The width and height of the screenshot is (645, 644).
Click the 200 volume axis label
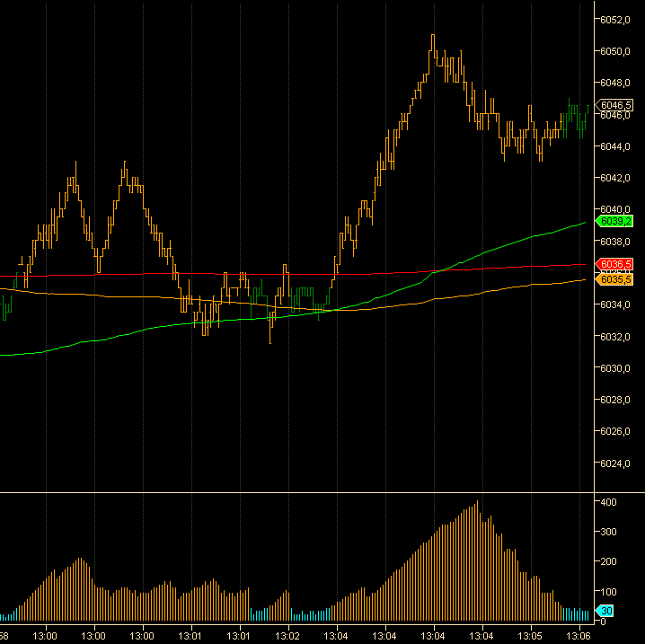click(x=608, y=561)
